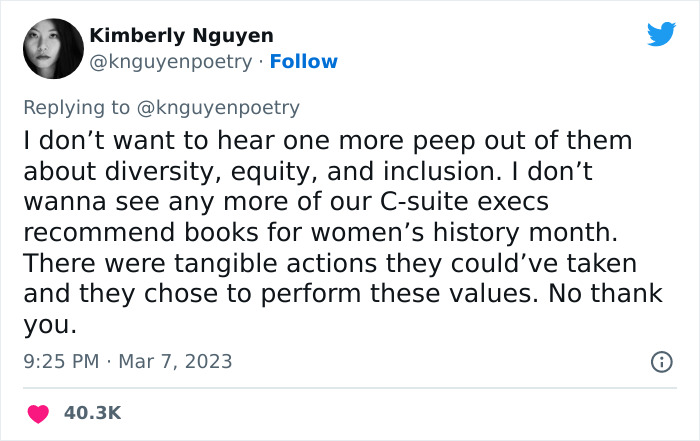Screen dimensions: 700x441
Task: Open Kimberly Nguyen's profile photo
Action: click(x=51, y=48)
